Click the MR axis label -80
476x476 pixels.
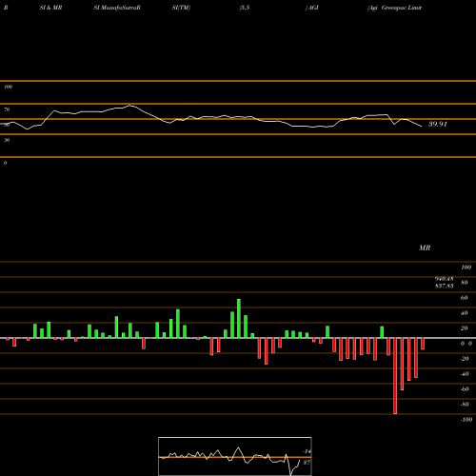tap(465, 405)
